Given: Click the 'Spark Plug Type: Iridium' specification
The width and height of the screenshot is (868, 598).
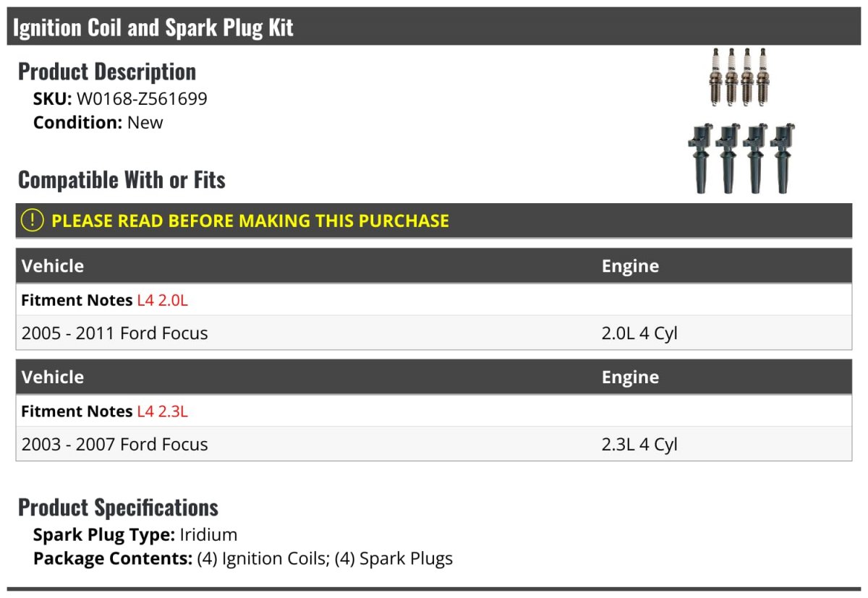Looking at the screenshot, I should click(135, 535).
